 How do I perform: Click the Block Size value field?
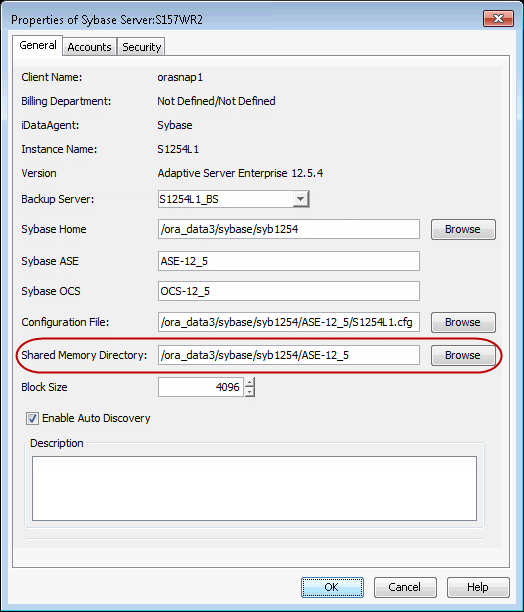click(201, 387)
